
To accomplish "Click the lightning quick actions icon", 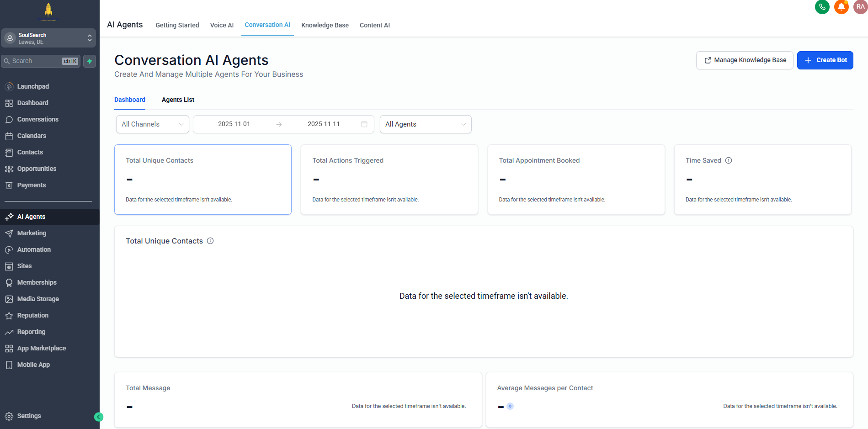I will 90,61.
